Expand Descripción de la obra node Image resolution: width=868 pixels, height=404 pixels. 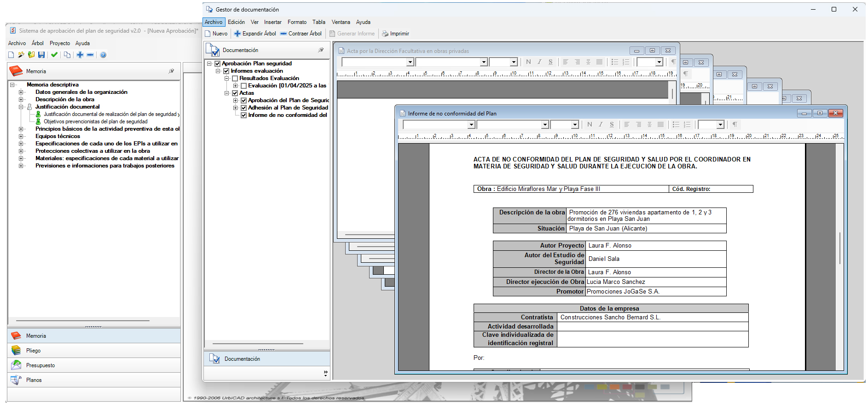click(21, 99)
